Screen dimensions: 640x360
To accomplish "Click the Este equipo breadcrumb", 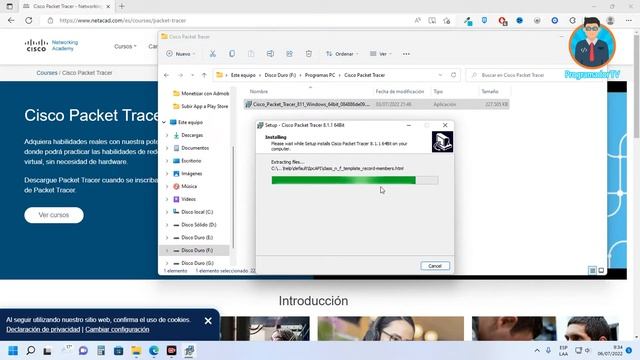I will pyautogui.click(x=243, y=75).
